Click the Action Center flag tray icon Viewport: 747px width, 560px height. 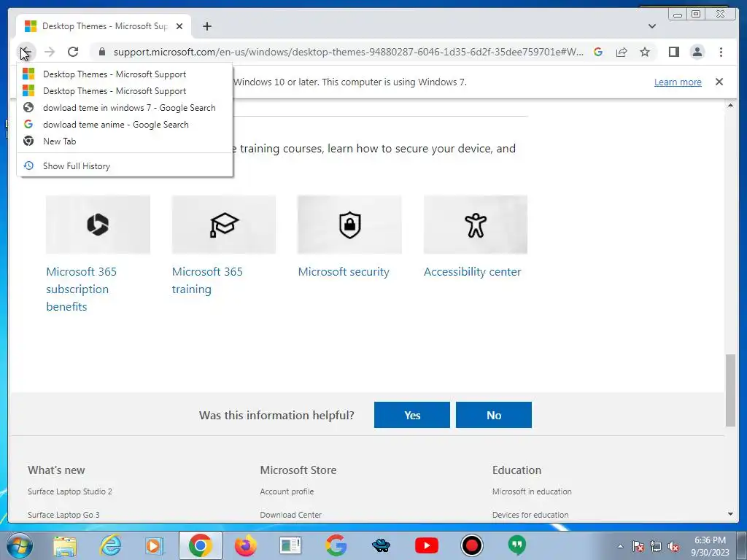[x=638, y=546]
